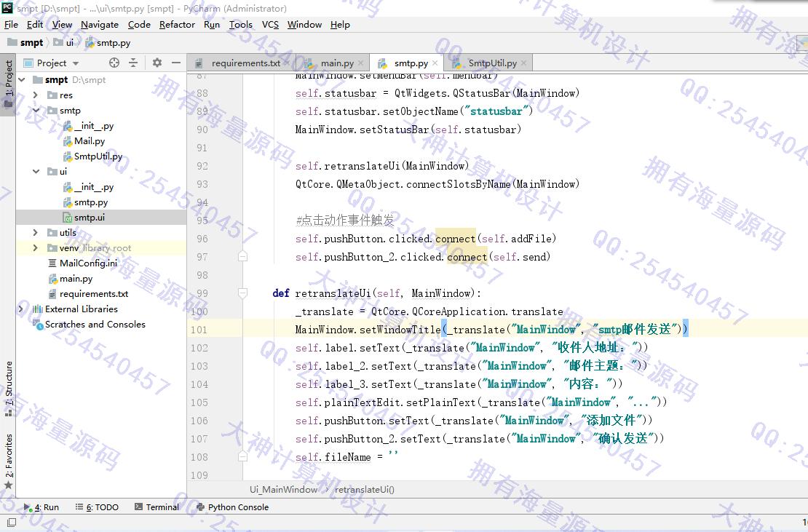The height and width of the screenshot is (532, 808).
Task: Expand the utils folder
Action: (35, 233)
